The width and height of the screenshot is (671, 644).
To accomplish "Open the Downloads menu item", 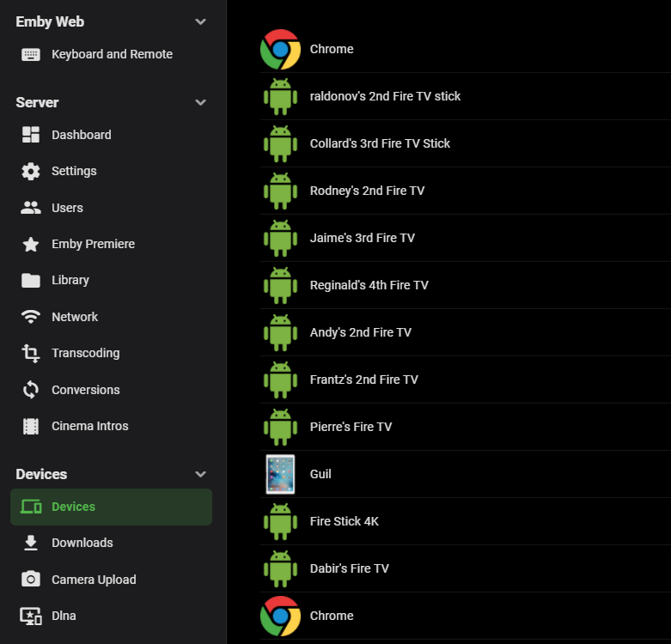I will click(82, 543).
